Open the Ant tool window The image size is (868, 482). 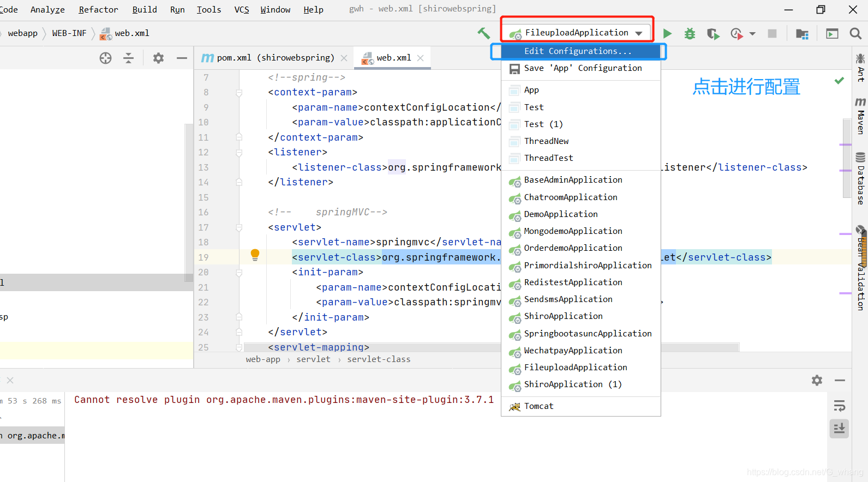(x=860, y=68)
